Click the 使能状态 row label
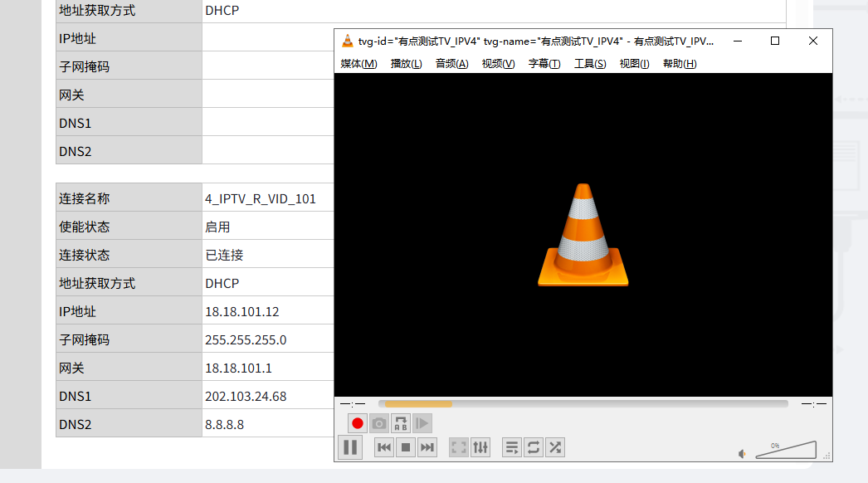 click(85, 227)
